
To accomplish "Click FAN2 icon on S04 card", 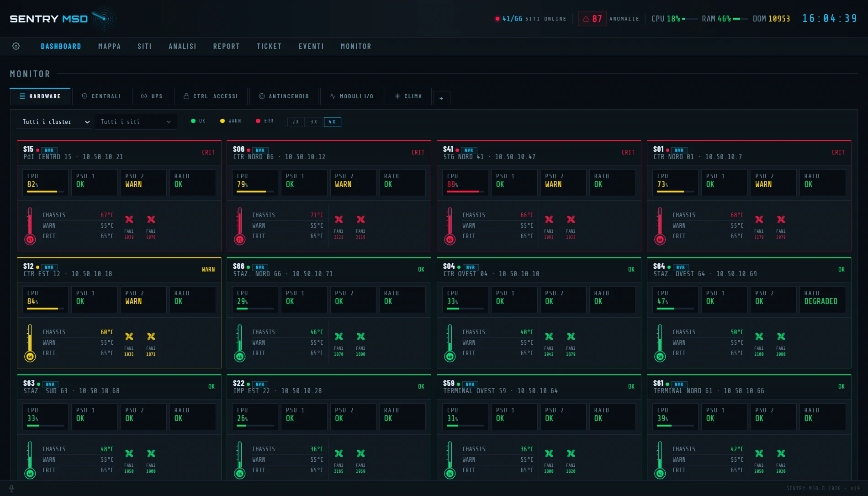I will click(571, 336).
